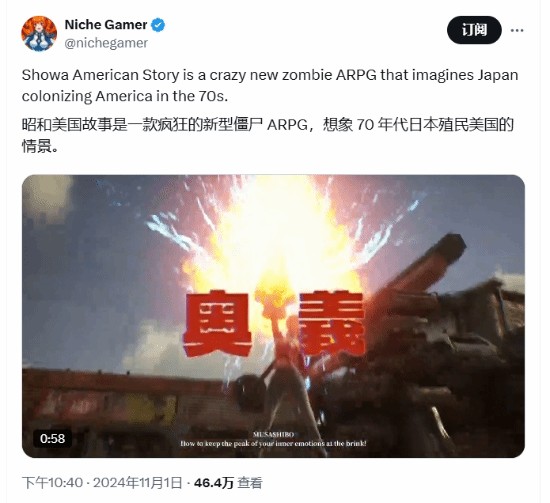This screenshot has width=550, height=503.
Task: Click the 查看 label beside the view count
Action: 250,483
